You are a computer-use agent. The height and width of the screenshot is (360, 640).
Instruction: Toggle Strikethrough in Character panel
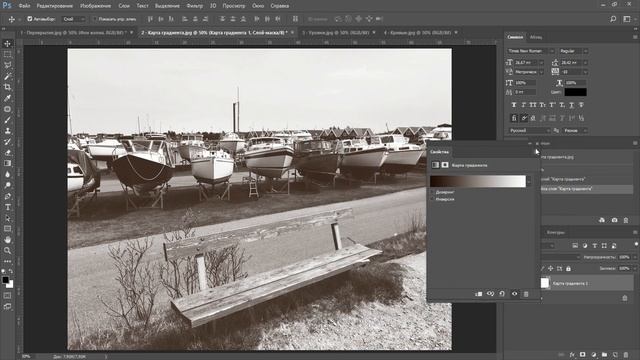coord(581,105)
